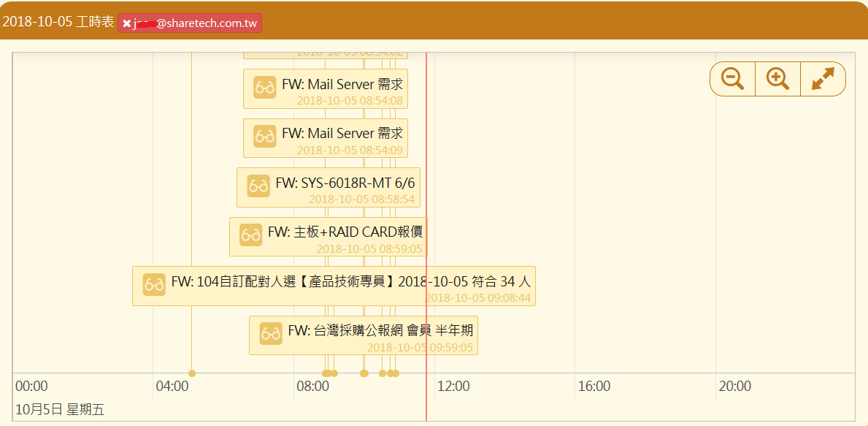The width and height of the screenshot is (868, 426).
Task: Open the FW: SYS-6018R-MT 6/6 entry title
Action: coord(345,183)
